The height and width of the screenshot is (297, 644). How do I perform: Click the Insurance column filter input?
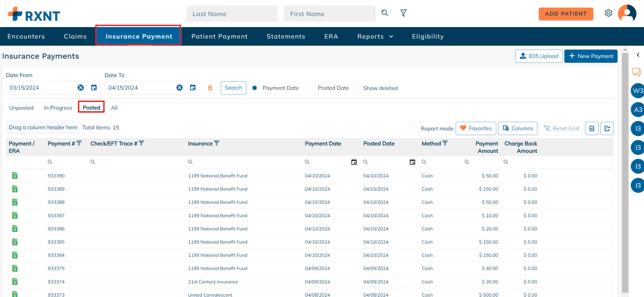point(244,162)
